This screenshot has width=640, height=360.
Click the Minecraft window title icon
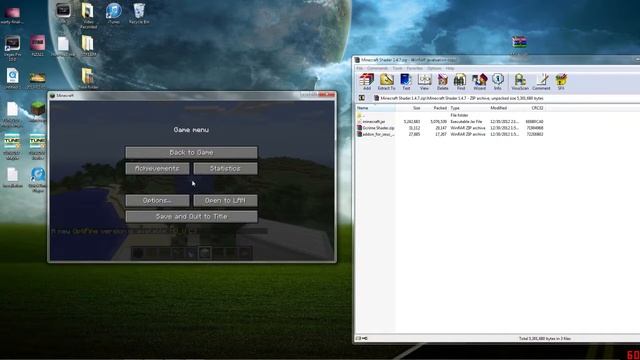pyautogui.click(x=52, y=96)
